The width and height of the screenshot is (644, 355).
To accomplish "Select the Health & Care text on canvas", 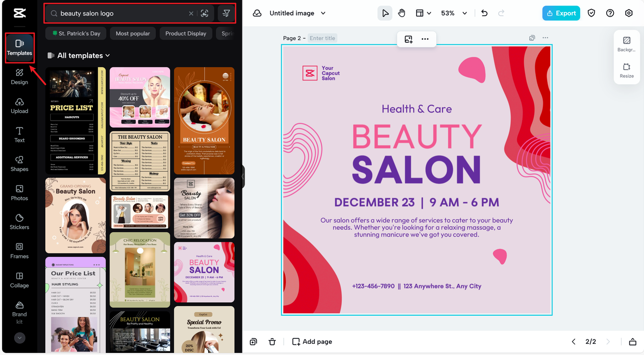I will click(417, 109).
